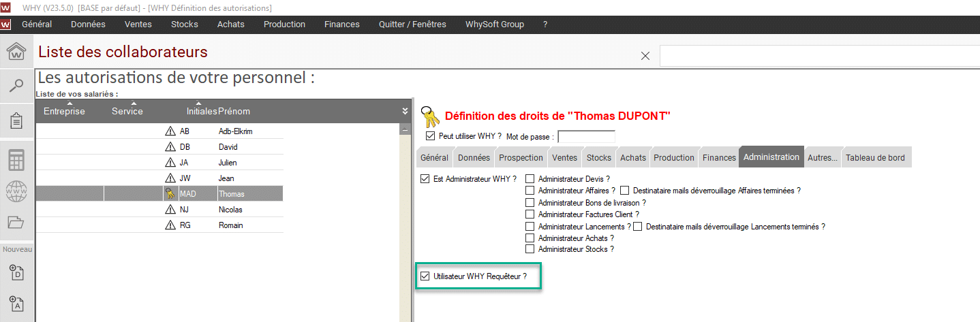Image resolution: width=980 pixels, height=322 pixels.
Task: Click key icon on MAD row
Action: point(170,194)
